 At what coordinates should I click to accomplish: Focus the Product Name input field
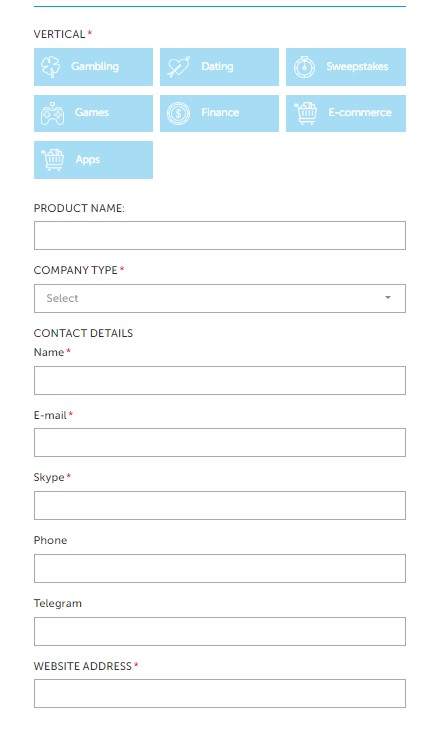pos(220,236)
